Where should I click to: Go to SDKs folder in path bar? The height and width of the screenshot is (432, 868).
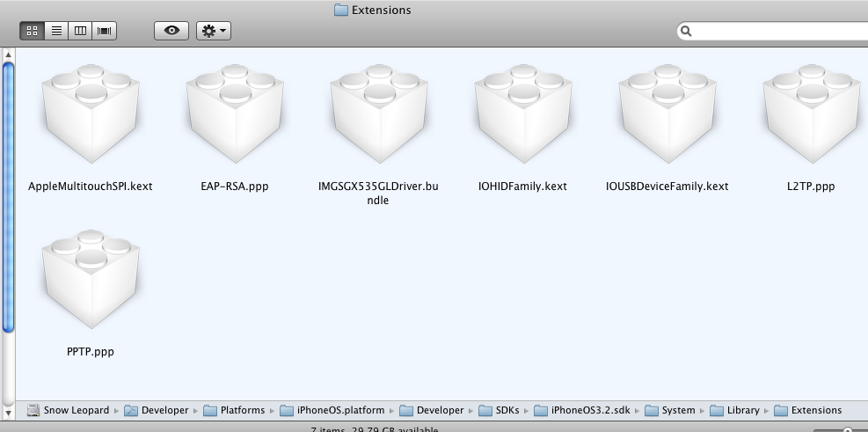click(x=499, y=410)
